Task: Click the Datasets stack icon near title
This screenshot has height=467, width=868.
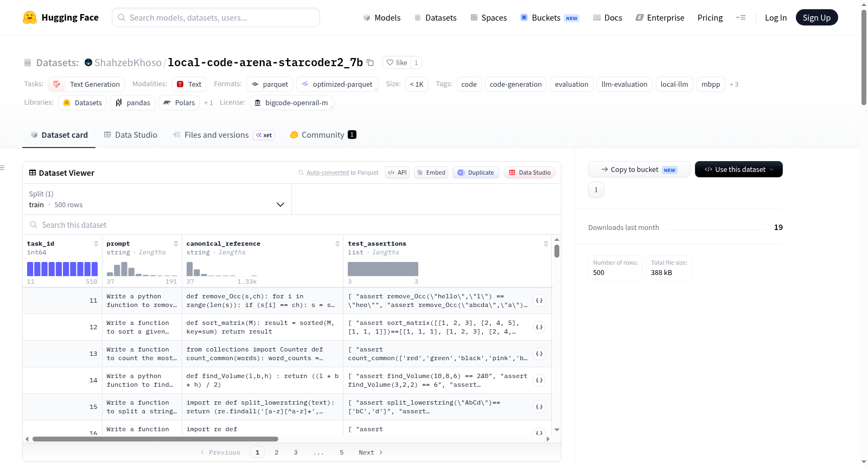Action: pos(28,62)
